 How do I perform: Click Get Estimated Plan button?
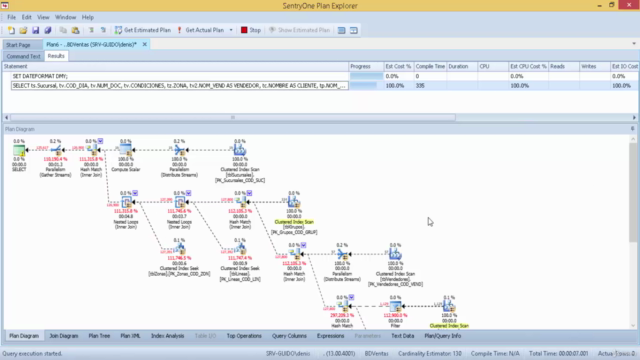143,30
